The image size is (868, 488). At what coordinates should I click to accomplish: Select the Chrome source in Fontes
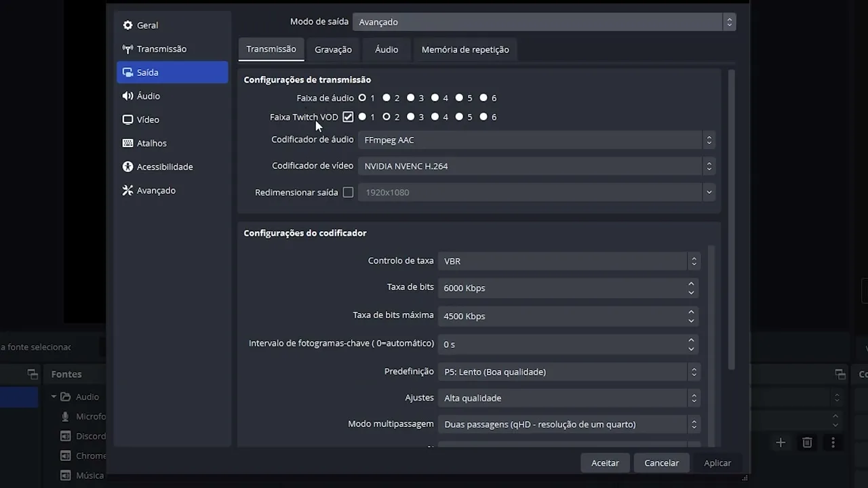coord(83,455)
